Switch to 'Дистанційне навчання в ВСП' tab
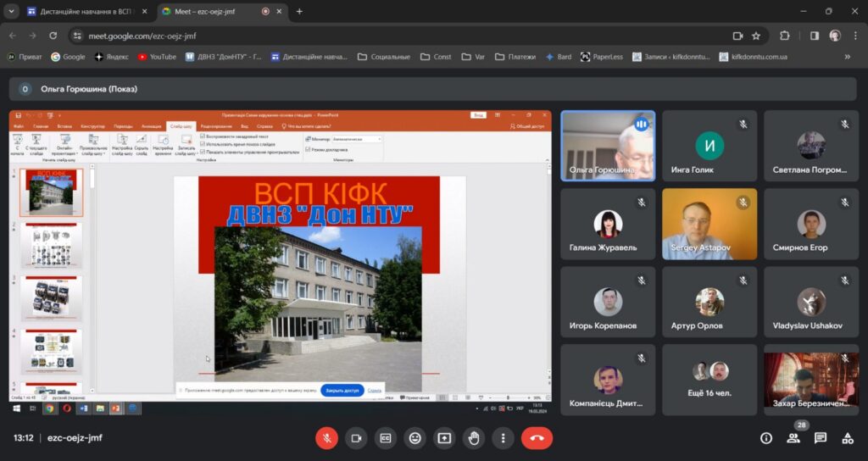 [86, 12]
